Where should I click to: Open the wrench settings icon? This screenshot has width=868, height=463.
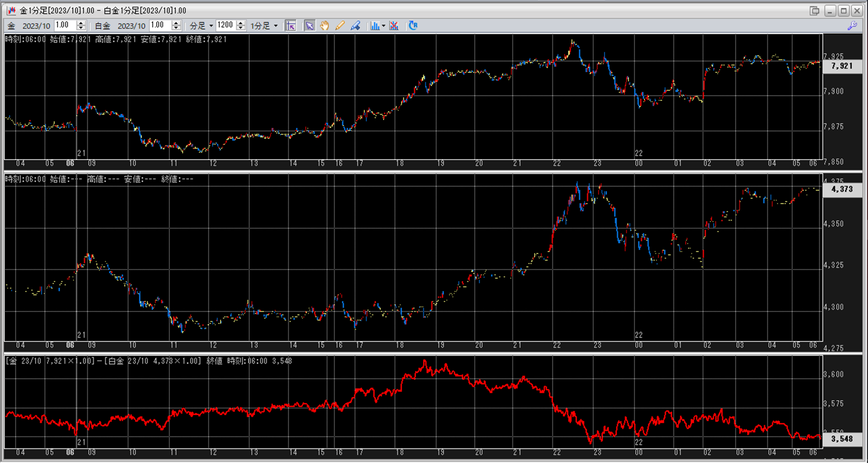point(852,26)
